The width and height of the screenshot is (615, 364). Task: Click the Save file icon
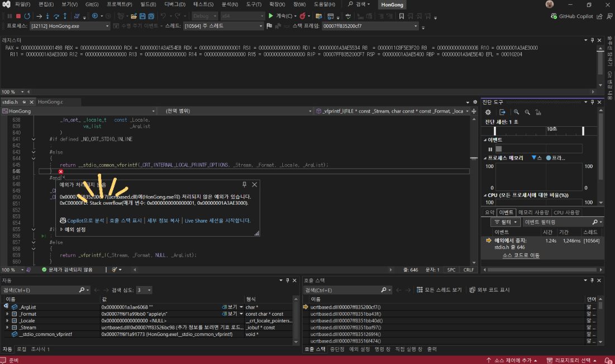click(142, 16)
